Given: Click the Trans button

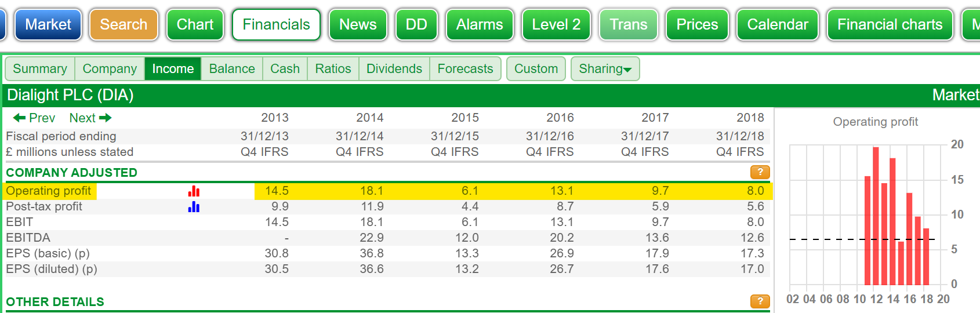Looking at the screenshot, I should coord(628,24).
